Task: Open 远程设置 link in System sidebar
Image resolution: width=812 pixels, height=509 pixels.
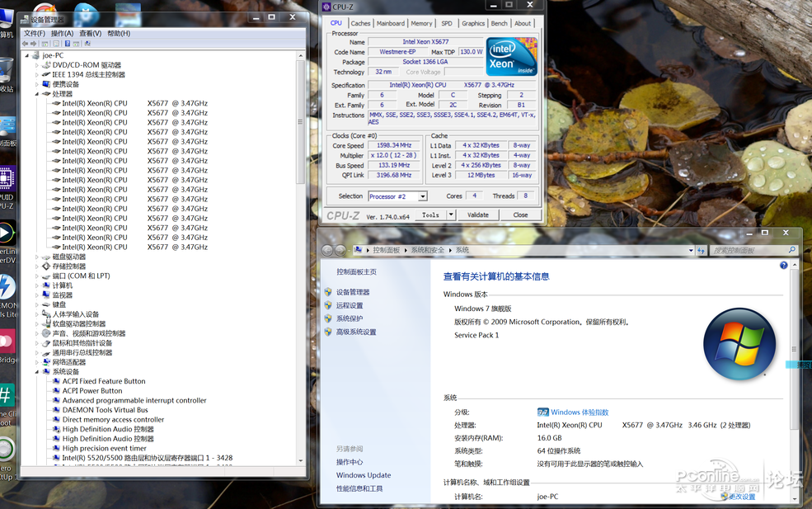Action: (350, 305)
